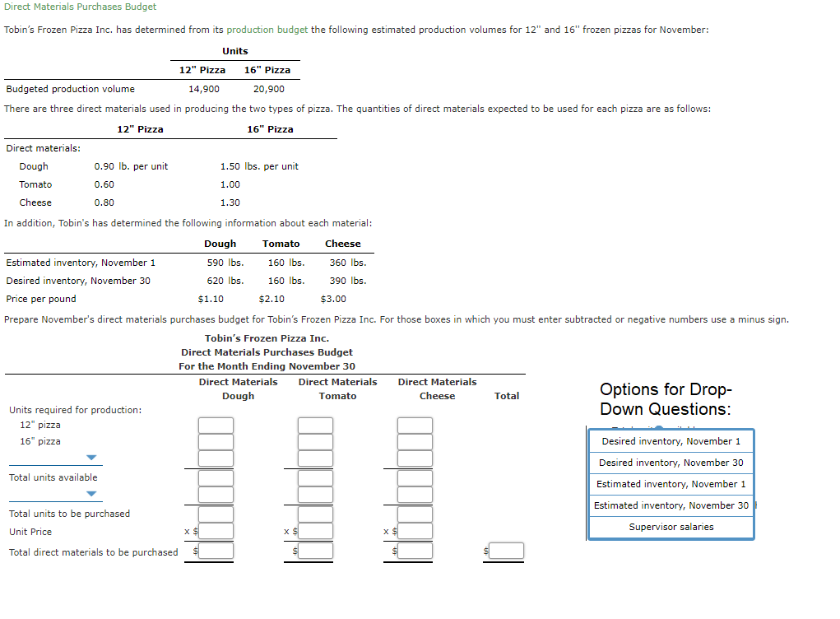Click the $1.10 dough price per pound
The height and width of the screenshot is (619, 840).
click(211, 299)
